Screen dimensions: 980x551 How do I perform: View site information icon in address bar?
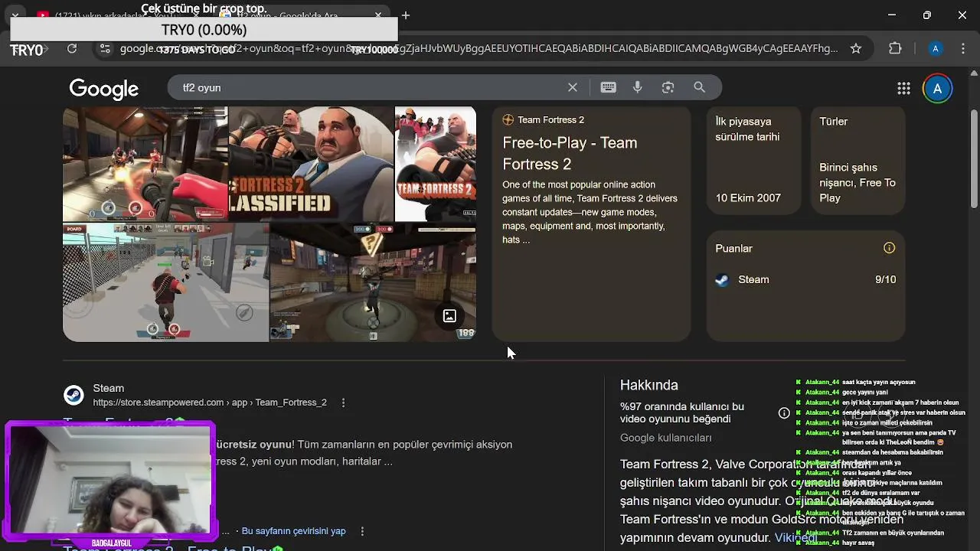tap(106, 48)
